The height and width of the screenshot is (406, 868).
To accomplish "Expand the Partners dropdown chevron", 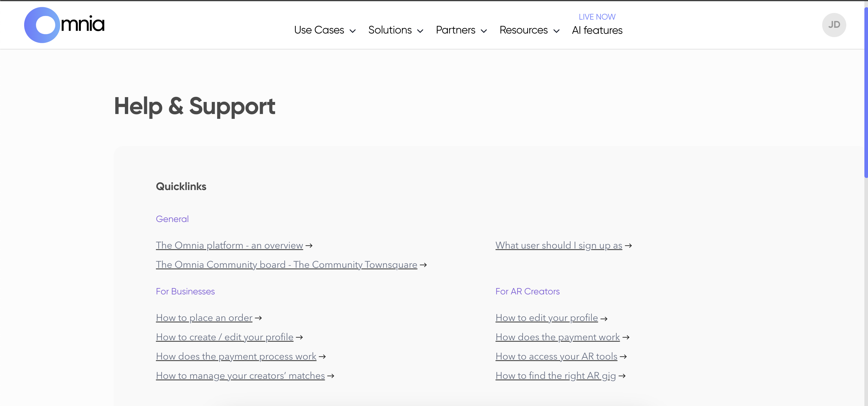I will pyautogui.click(x=484, y=31).
